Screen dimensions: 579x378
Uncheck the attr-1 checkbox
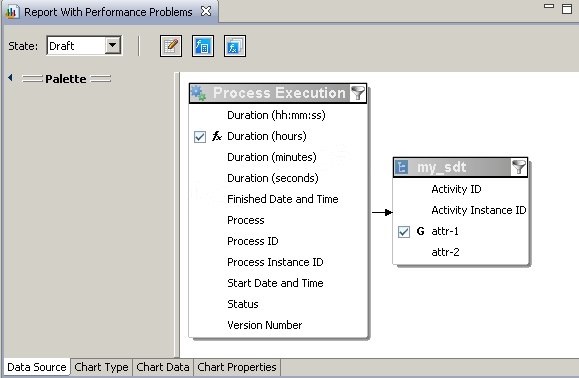click(x=404, y=232)
